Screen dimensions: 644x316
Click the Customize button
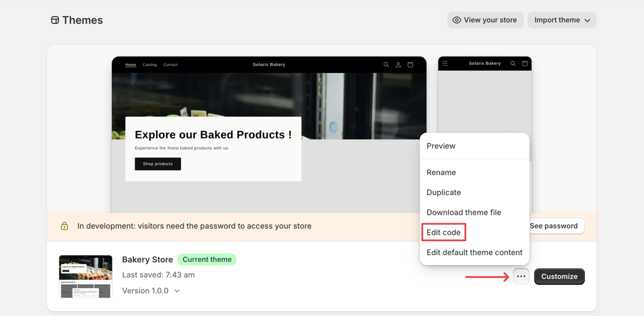click(559, 277)
